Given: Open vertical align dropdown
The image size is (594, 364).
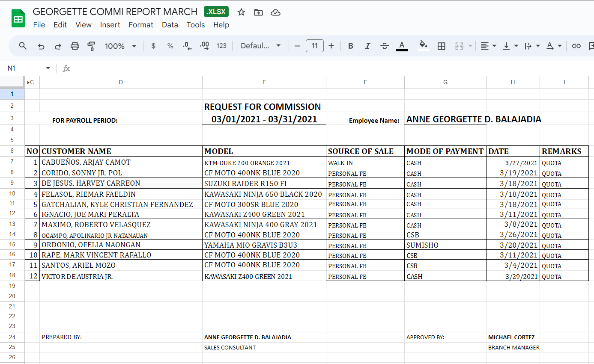Looking at the screenshot, I should (x=510, y=46).
